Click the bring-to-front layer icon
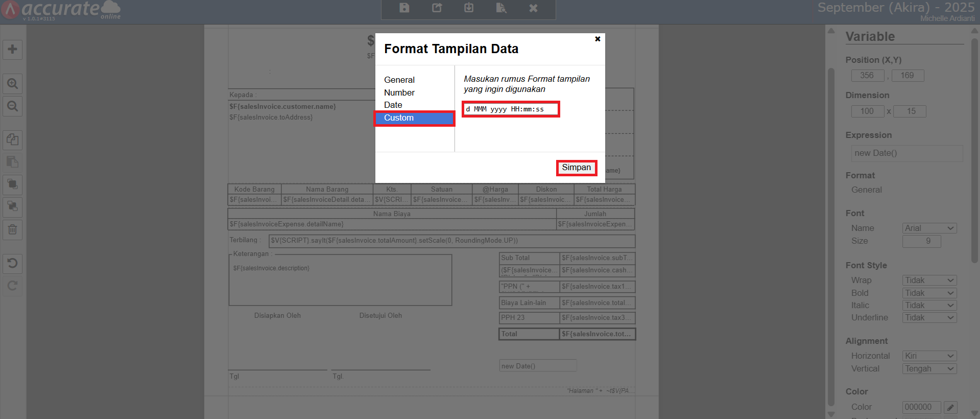This screenshot has height=419, width=980. pos(13,184)
